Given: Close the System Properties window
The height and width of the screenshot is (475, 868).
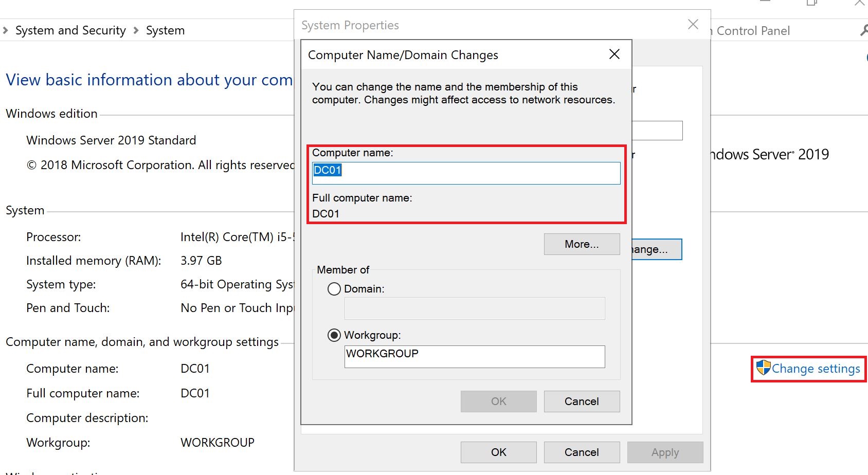Looking at the screenshot, I should 693,25.
